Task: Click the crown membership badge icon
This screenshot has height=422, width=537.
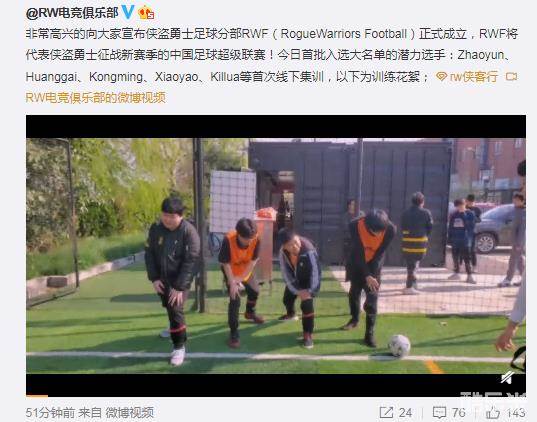Action: pyautogui.click(x=146, y=13)
